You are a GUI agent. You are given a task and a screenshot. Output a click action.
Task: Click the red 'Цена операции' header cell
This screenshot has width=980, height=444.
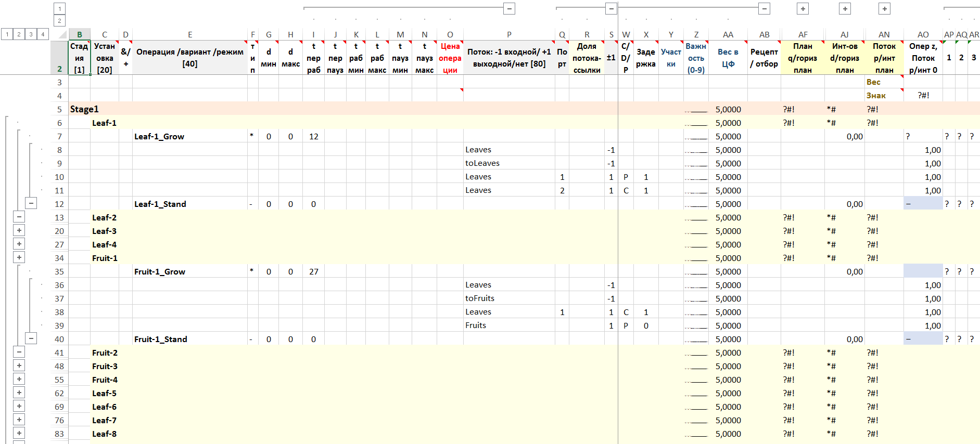point(450,58)
